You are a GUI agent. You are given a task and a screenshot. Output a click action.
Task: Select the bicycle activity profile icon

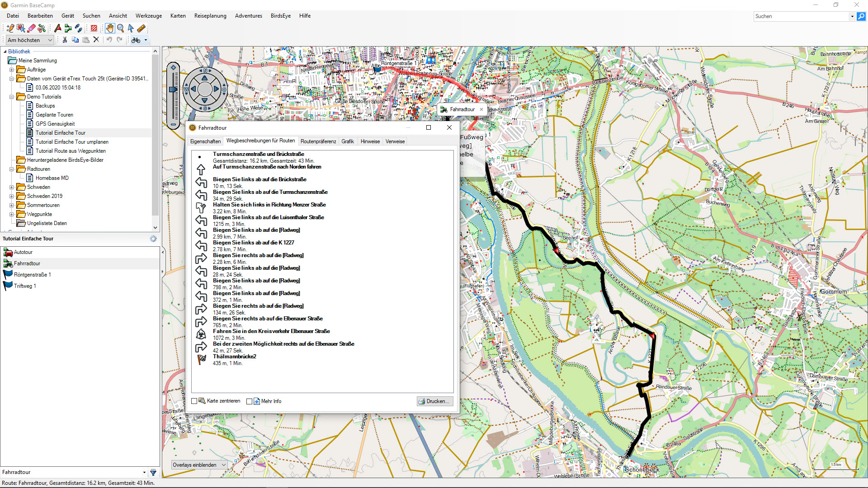pos(136,40)
